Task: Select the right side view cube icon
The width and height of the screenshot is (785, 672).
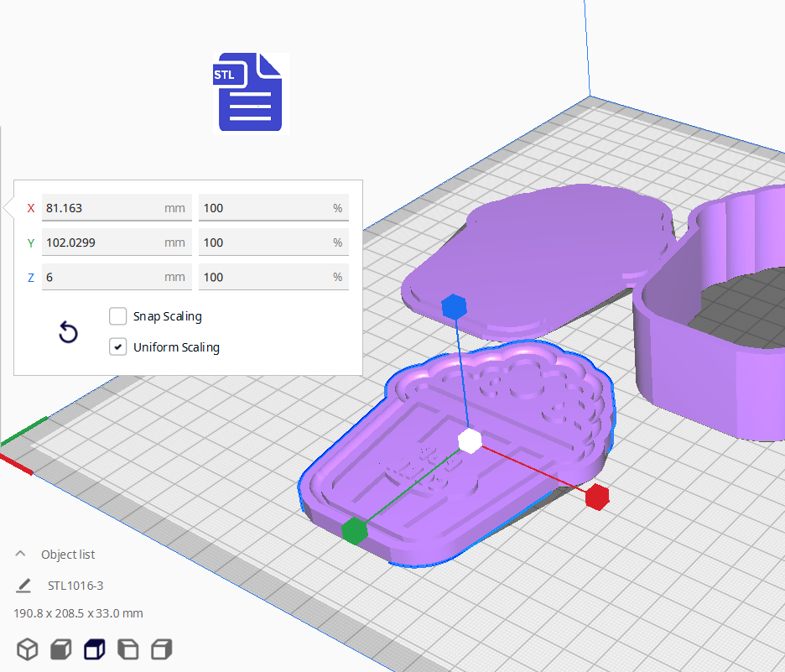Action: [161, 649]
